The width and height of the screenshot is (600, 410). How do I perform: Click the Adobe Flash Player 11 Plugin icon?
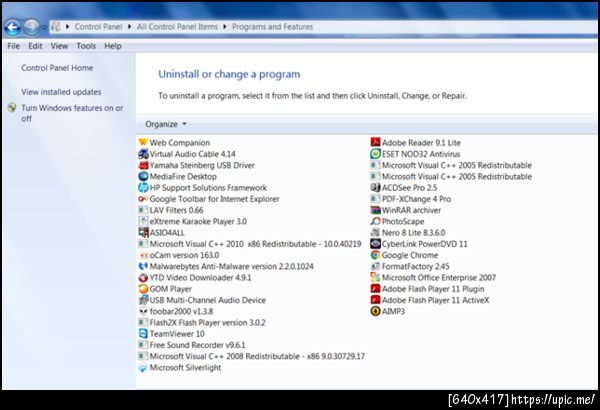coord(375,289)
